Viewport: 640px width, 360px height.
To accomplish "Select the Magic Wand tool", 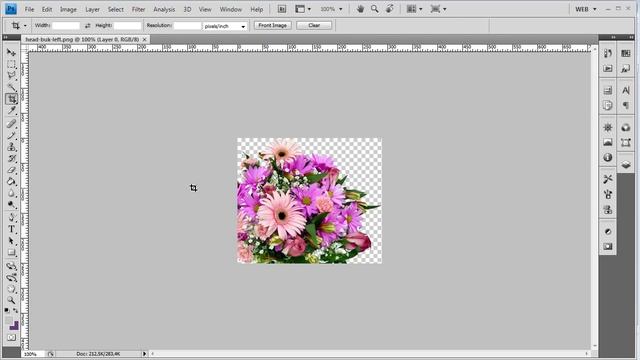I will coord(11,87).
